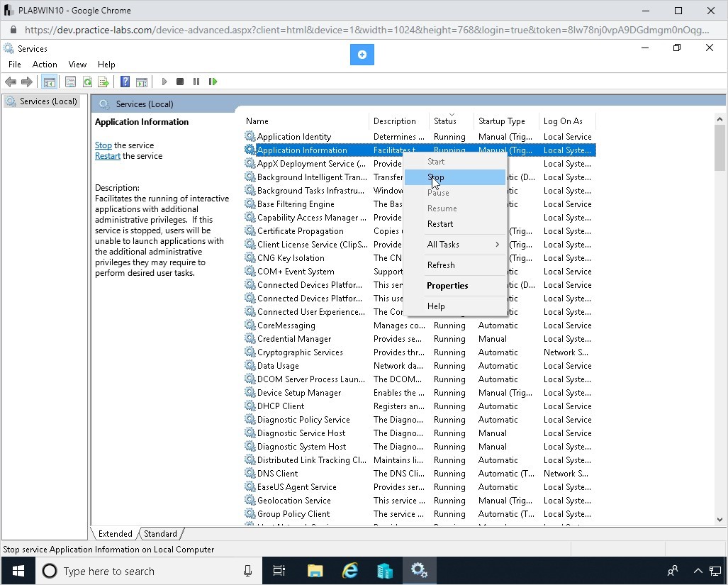Select the Geolocation Service row
Viewport: 728px width, 585px height.
pyautogui.click(x=419, y=500)
